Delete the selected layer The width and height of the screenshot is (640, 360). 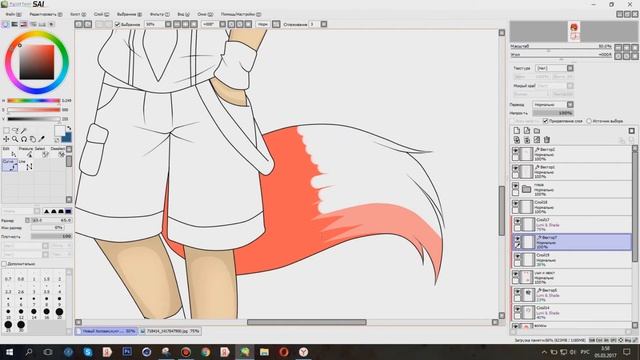point(547,140)
